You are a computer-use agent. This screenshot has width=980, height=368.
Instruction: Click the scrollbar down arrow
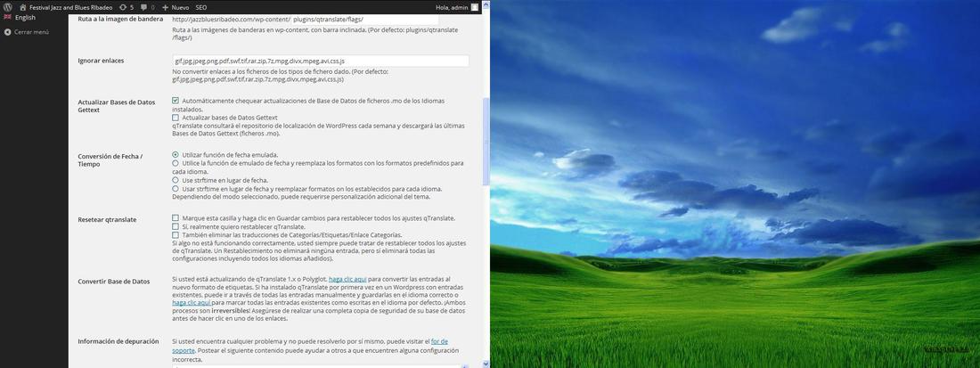(x=486, y=363)
